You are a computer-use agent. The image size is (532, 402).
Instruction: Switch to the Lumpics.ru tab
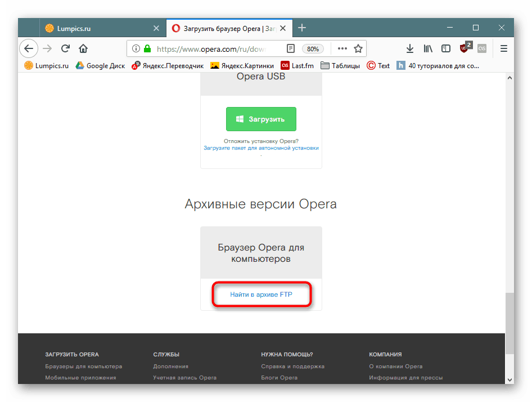[103, 28]
